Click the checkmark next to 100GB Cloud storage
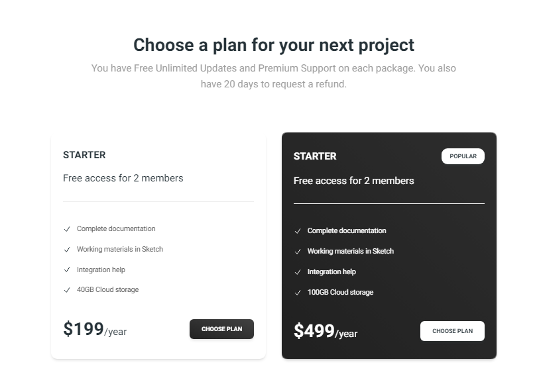 [297, 292]
